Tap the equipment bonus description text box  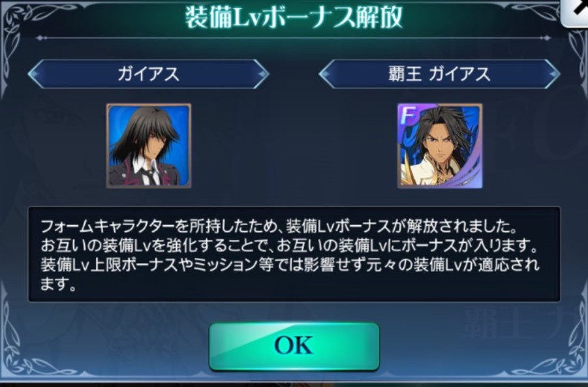click(294, 254)
